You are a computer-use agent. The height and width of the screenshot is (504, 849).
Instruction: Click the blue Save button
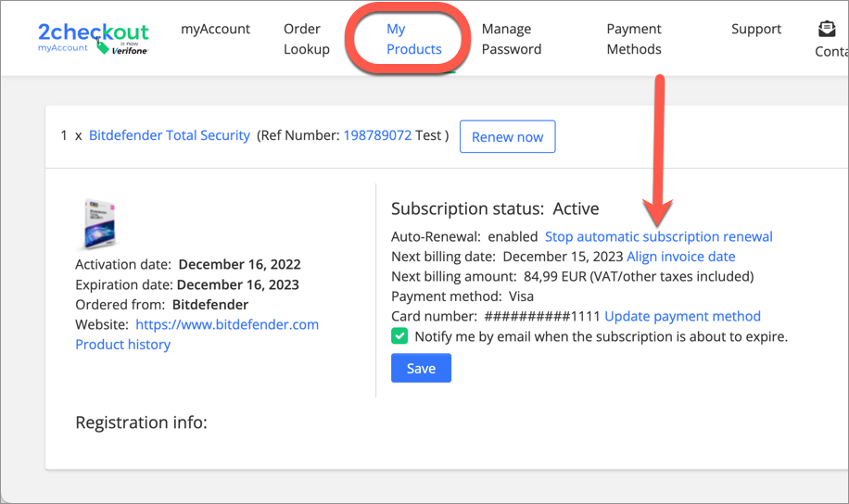point(421,368)
